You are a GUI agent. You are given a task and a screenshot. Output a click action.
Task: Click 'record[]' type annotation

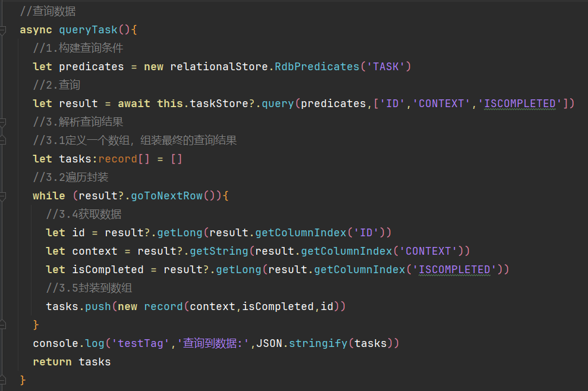coord(124,159)
